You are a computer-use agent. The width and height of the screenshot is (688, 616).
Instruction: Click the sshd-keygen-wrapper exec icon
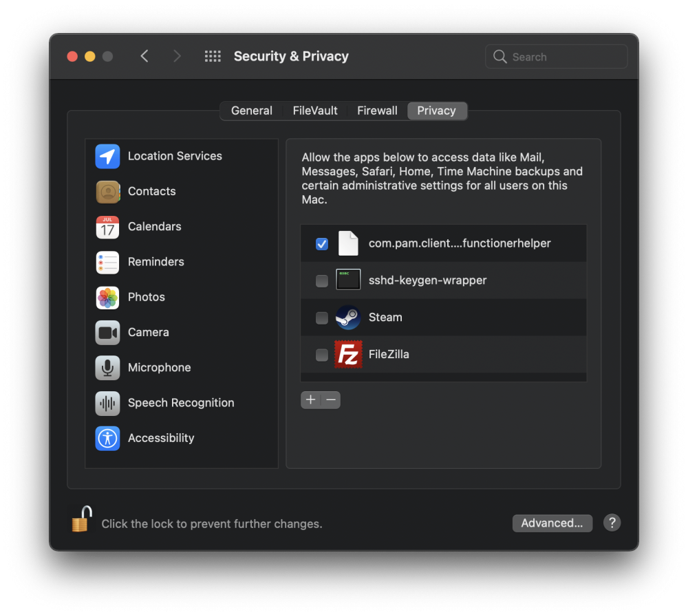click(348, 280)
